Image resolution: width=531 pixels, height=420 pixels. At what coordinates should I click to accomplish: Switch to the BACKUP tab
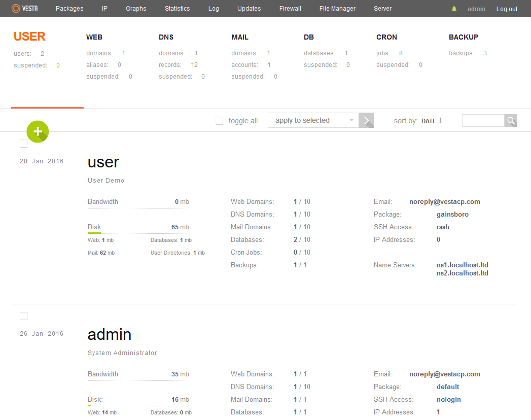(x=463, y=37)
